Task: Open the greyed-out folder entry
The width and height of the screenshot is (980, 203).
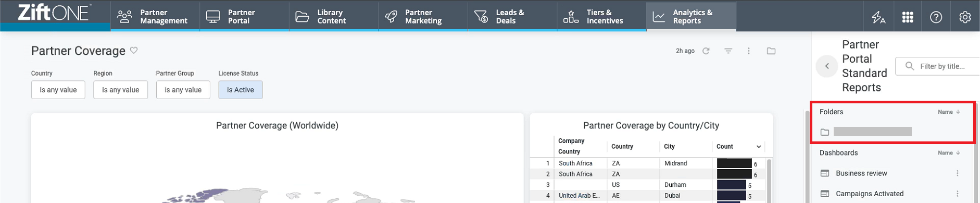Action: (872, 132)
